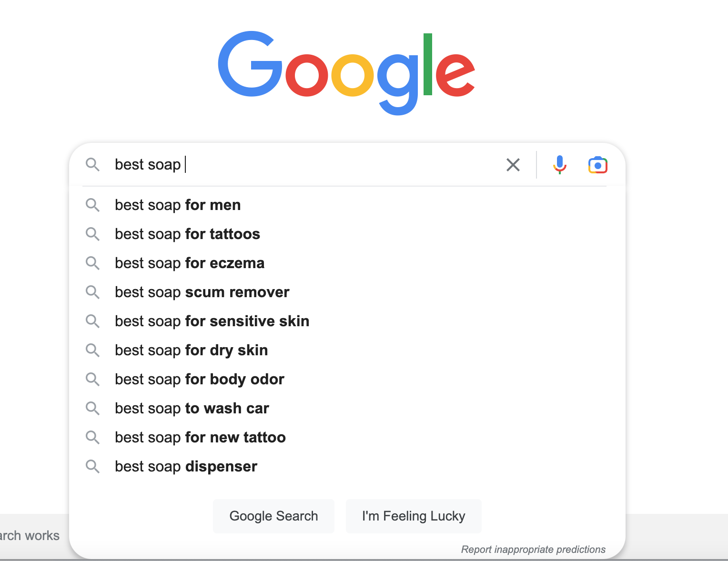The image size is (728, 561).
Task: Select "best soap for new tattoo" suggestion
Action: tap(200, 438)
